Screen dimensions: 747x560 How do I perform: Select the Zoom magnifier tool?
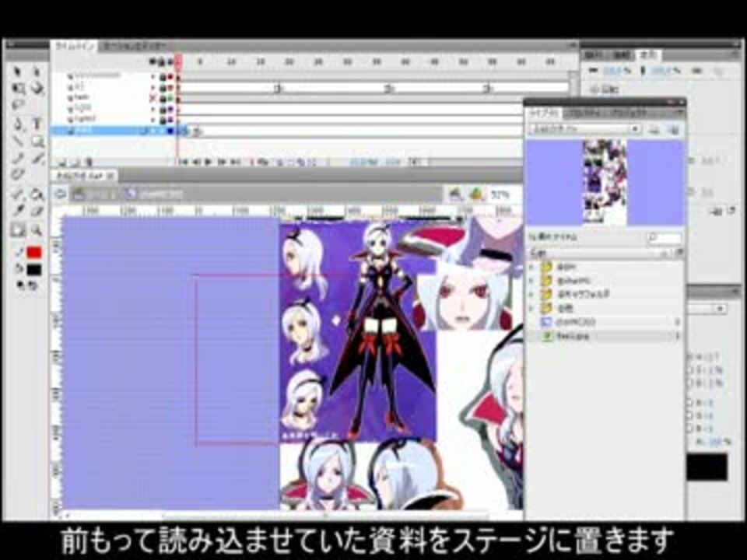click(x=37, y=230)
